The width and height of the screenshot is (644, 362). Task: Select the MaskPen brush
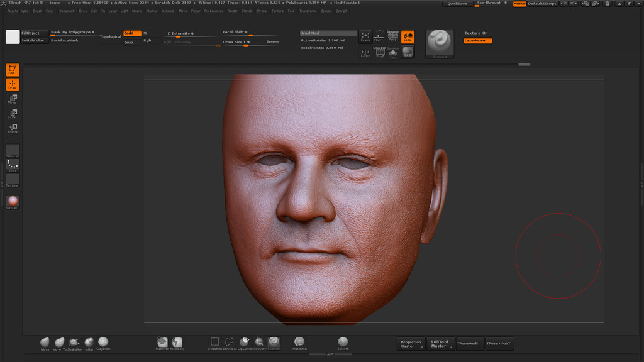pyautogui.click(x=162, y=344)
